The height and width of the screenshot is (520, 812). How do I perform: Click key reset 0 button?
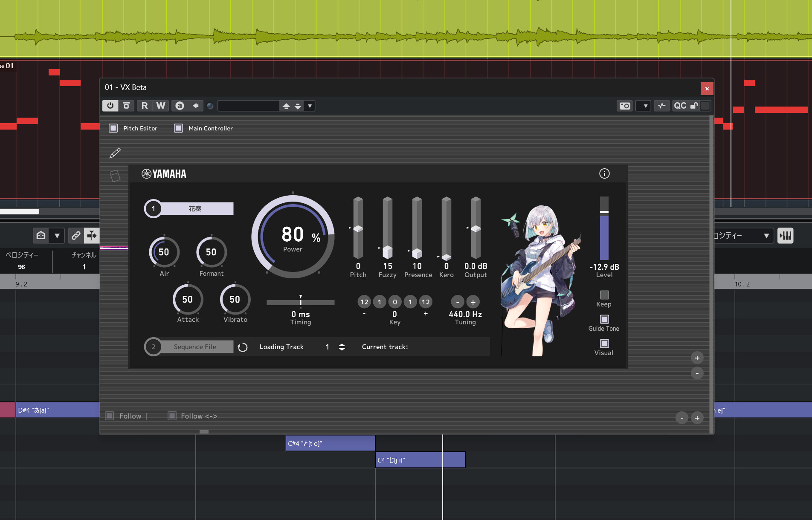click(x=395, y=302)
